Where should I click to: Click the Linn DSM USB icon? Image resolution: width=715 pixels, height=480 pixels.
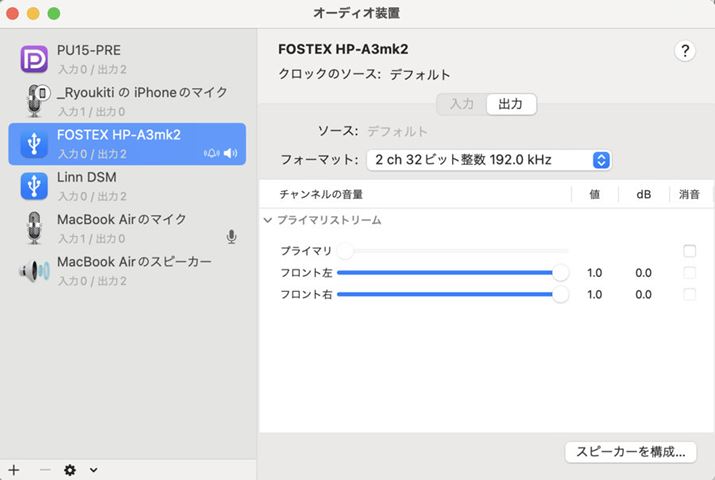click(34, 186)
